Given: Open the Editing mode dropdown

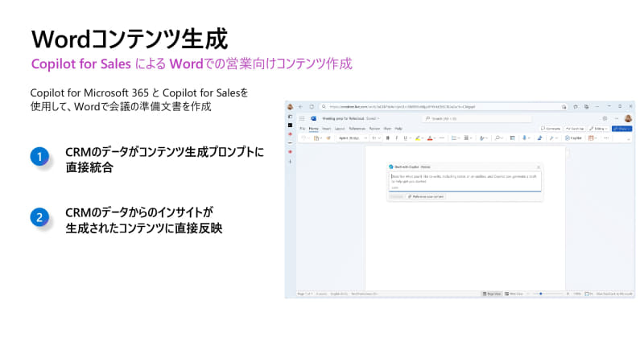Looking at the screenshot, I should click(x=599, y=129).
